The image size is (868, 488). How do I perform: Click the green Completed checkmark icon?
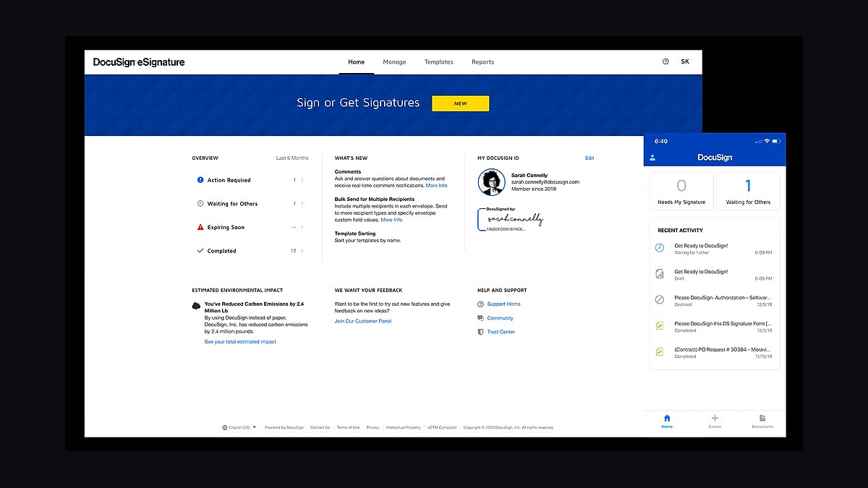coord(200,251)
